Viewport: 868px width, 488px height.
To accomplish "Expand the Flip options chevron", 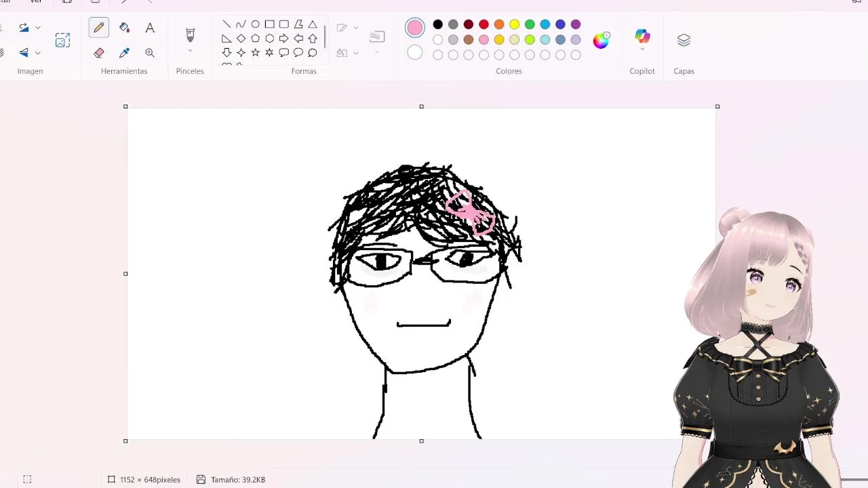I will [38, 53].
